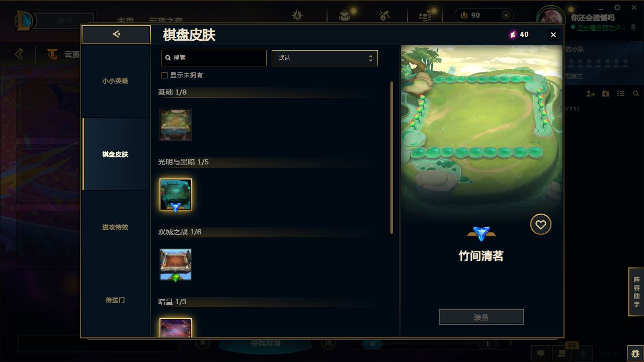Click the back arrow button
Viewport: 644px width, 362px height.
coord(116,34)
